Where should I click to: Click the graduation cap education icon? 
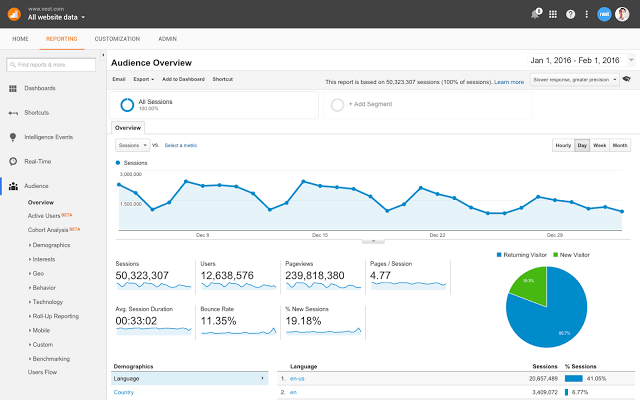click(626, 78)
